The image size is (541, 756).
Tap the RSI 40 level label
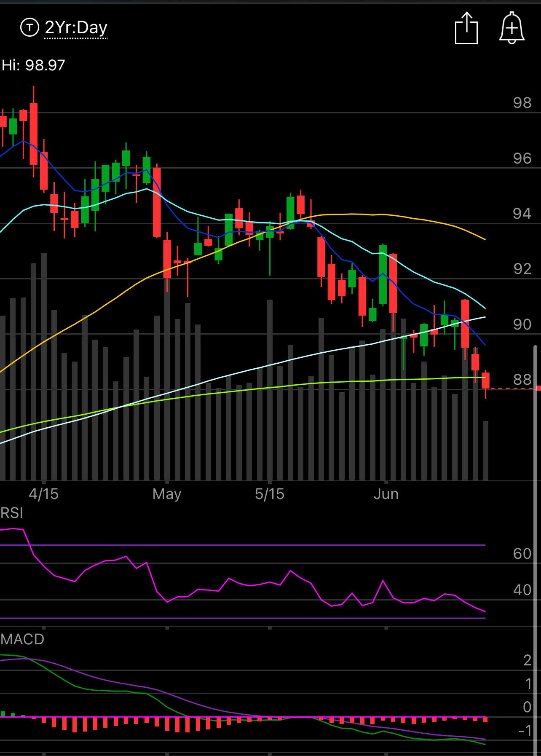tap(522, 590)
